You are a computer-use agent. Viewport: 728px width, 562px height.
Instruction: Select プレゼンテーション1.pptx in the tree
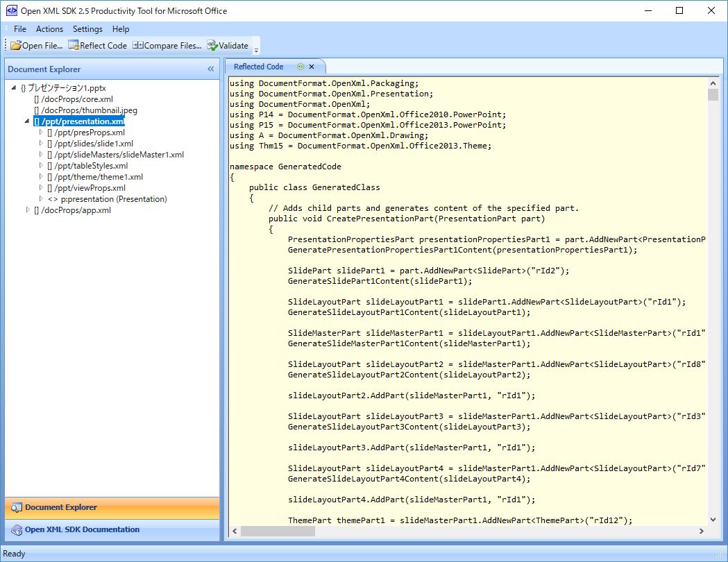pos(67,88)
